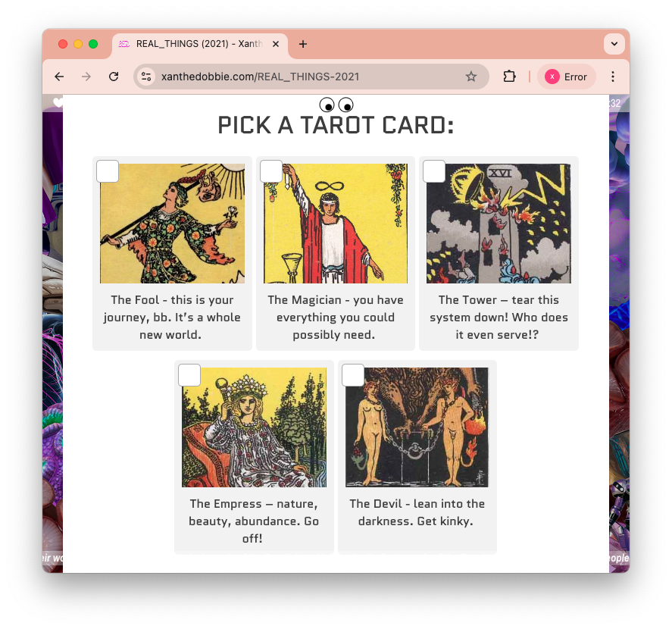
Task: Tick The Devil card checkbox
Action: point(353,375)
